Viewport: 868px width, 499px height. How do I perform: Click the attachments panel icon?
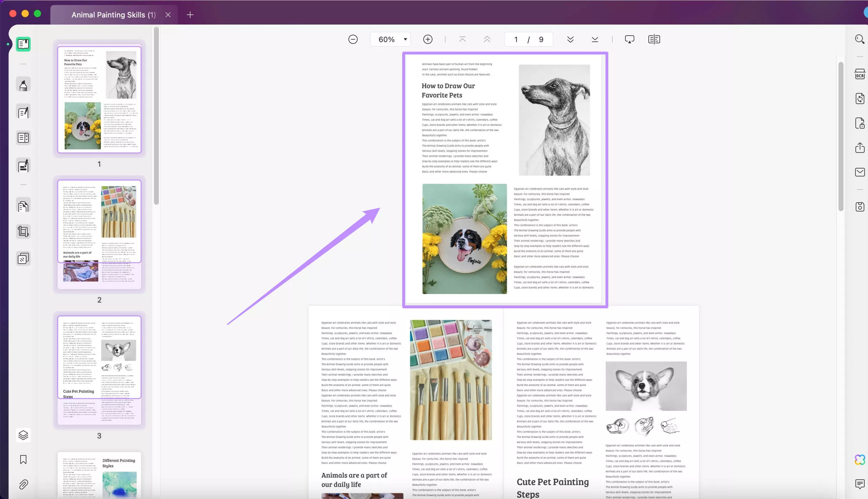(23, 484)
